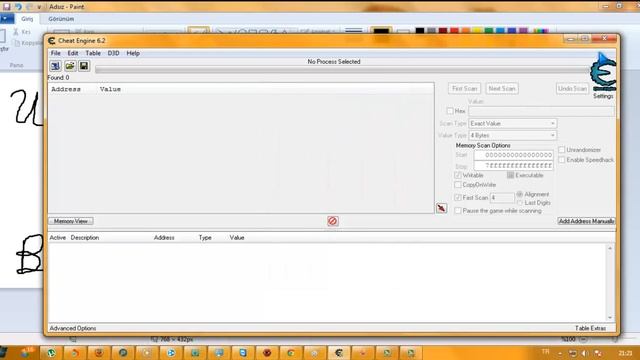Select the Last Digits radio button
Screen dimensions: 640x360
pos(520,203)
